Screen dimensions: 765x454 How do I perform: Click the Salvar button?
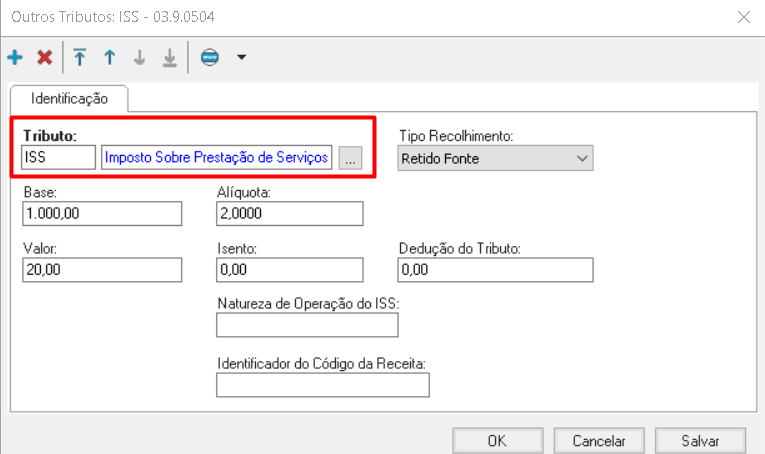pyautogui.click(x=700, y=441)
